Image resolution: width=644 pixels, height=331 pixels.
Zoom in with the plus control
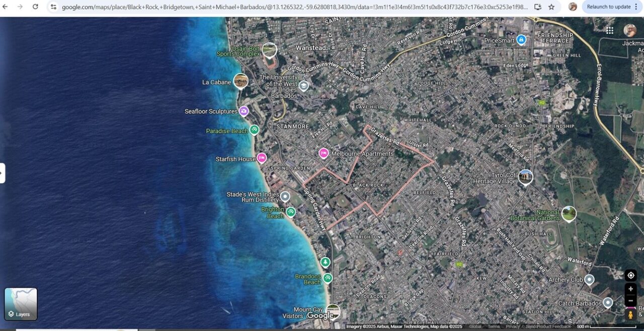click(x=630, y=288)
